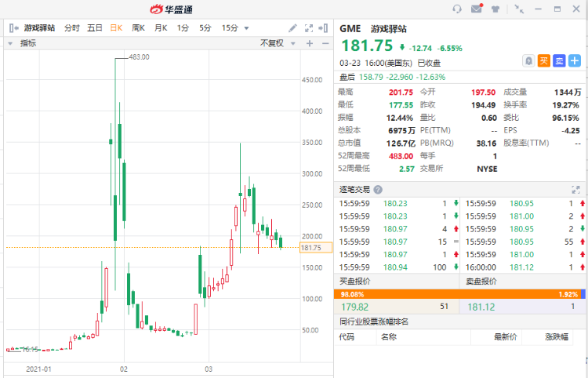Image resolution: width=588 pixels, height=378 pixels.
Task: Switch to 五日 chart tab
Action: (x=95, y=28)
